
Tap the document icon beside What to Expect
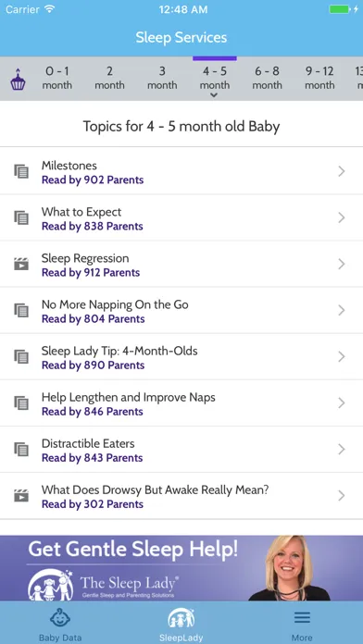click(21, 217)
